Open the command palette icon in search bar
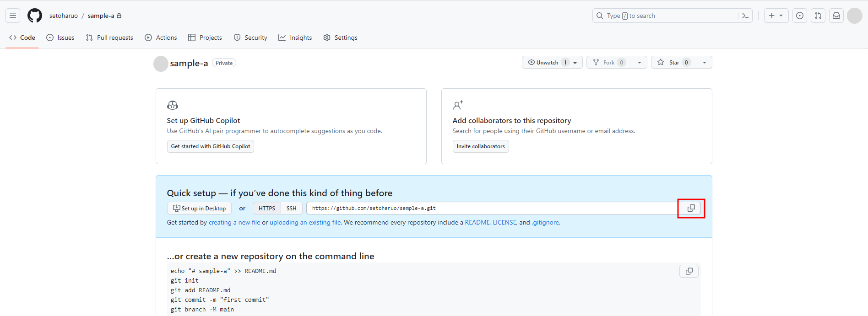Viewport: 868px width, 316px height. pyautogui.click(x=745, y=16)
